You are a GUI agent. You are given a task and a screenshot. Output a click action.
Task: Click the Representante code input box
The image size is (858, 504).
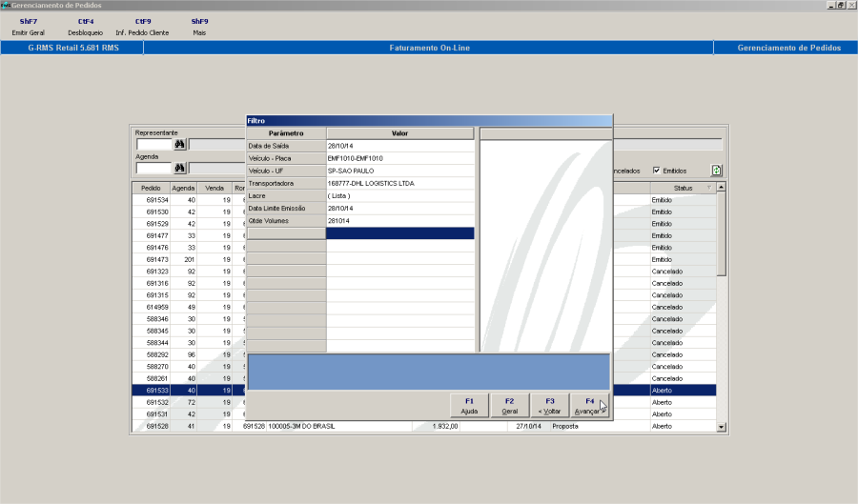click(153, 145)
